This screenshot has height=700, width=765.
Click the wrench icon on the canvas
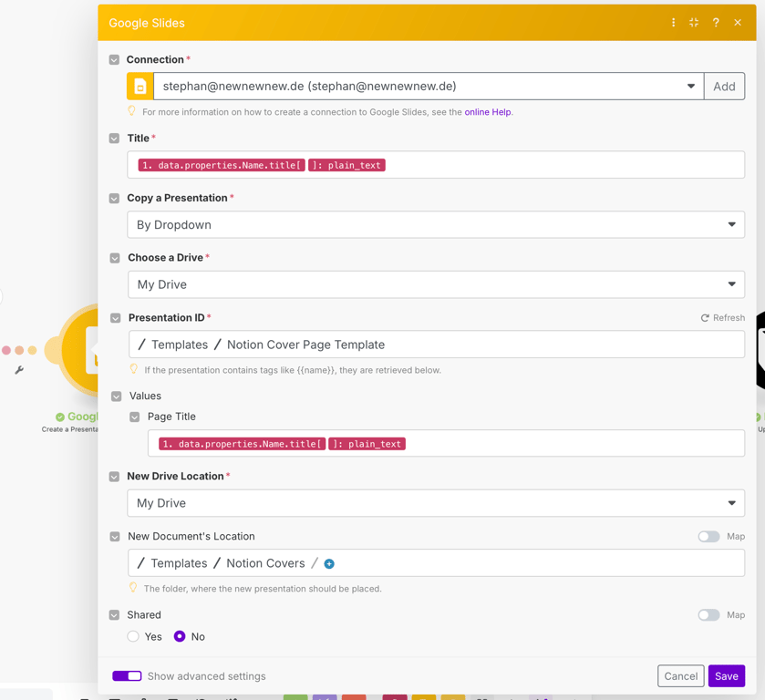[x=19, y=370]
